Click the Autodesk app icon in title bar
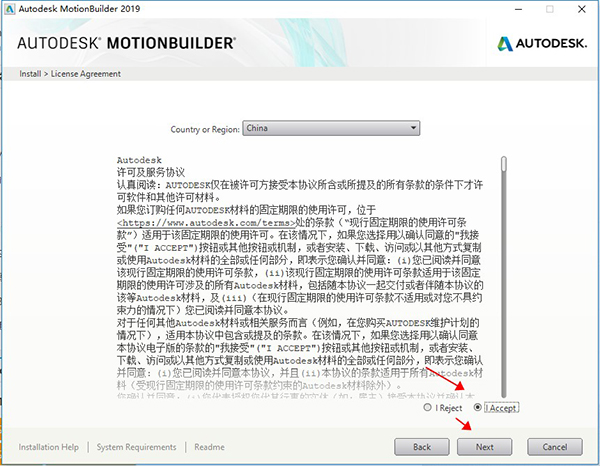Image resolution: width=600 pixels, height=466 pixels. click(x=9, y=9)
